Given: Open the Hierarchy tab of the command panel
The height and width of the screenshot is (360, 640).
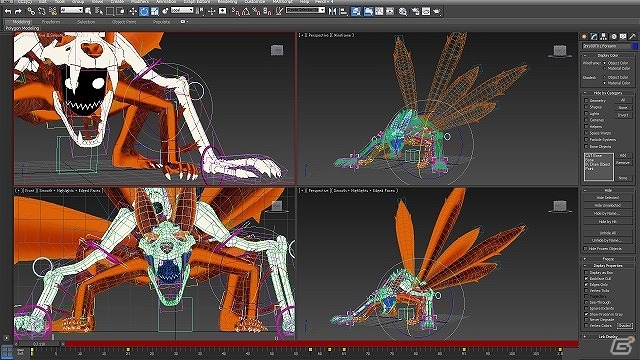Looking at the screenshot, I should (603, 36).
